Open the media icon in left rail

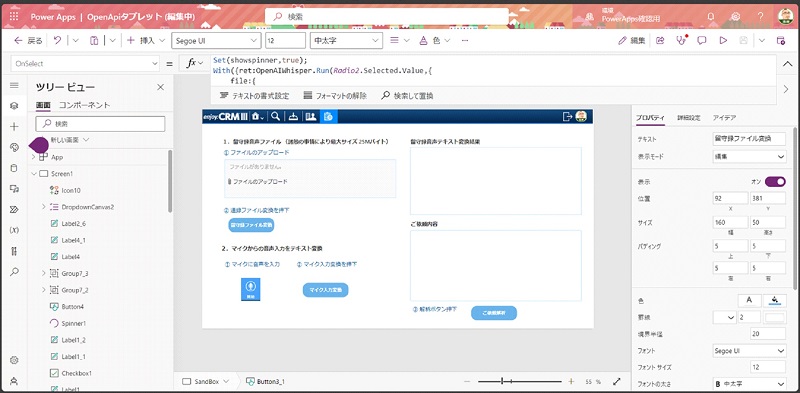pos(14,189)
